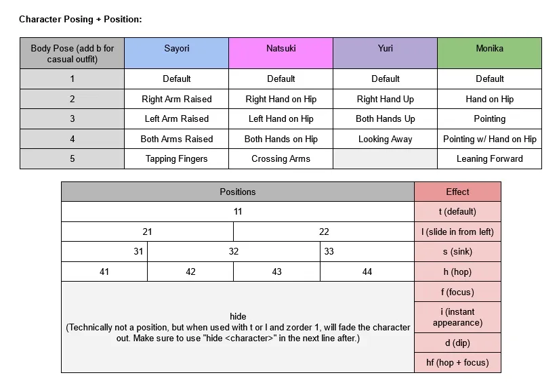Click the Crossing Arms cell
Image resolution: width=559 pixels, height=392 pixels.
(x=281, y=159)
